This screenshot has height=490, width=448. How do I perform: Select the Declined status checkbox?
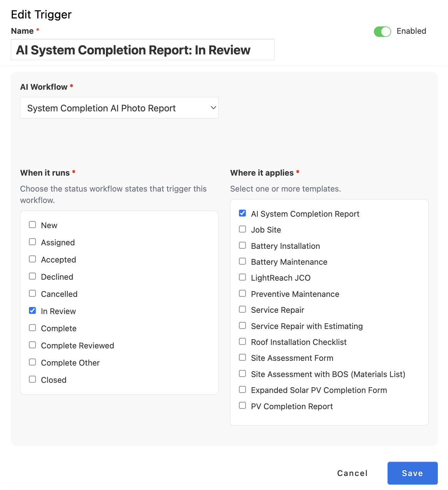32,276
